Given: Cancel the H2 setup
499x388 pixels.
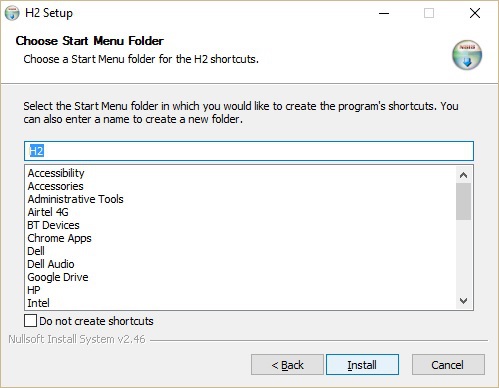Looking at the screenshot, I should 448,365.
